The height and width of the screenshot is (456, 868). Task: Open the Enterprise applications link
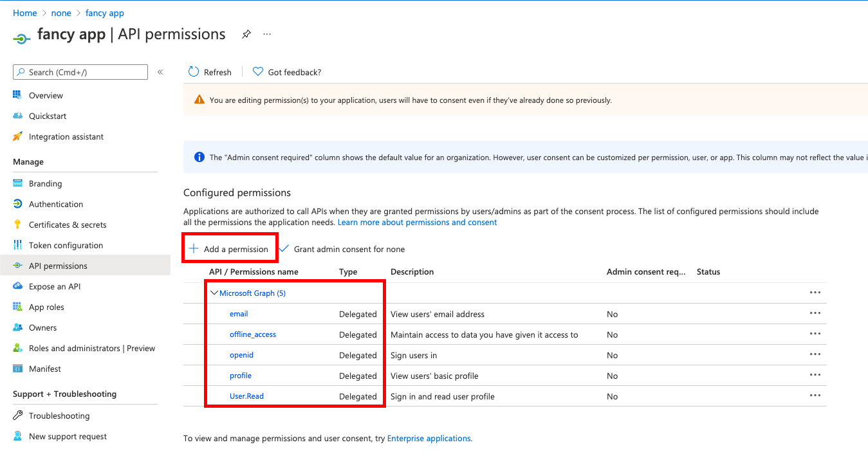tap(428, 438)
